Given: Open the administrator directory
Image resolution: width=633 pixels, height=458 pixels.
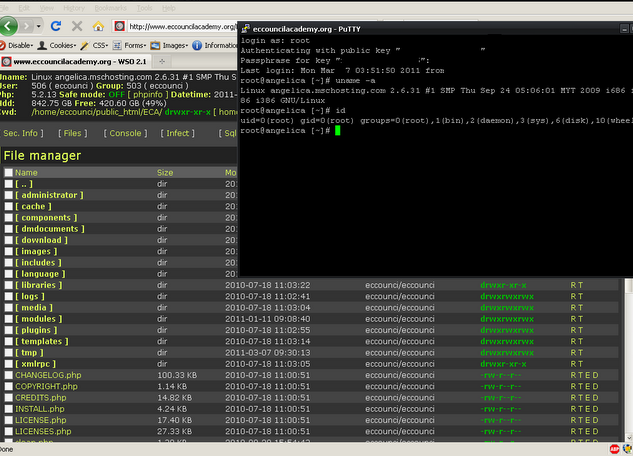Looking at the screenshot, I should coord(49,195).
